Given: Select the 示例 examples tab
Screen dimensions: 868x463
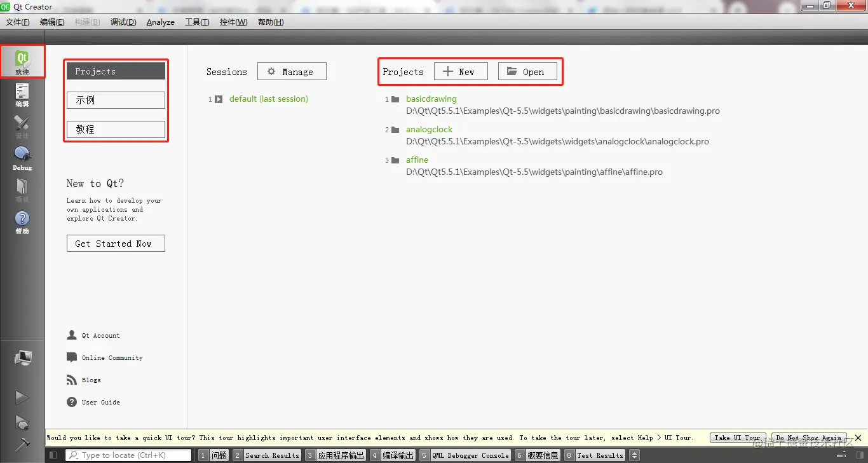Looking at the screenshot, I should [x=116, y=100].
